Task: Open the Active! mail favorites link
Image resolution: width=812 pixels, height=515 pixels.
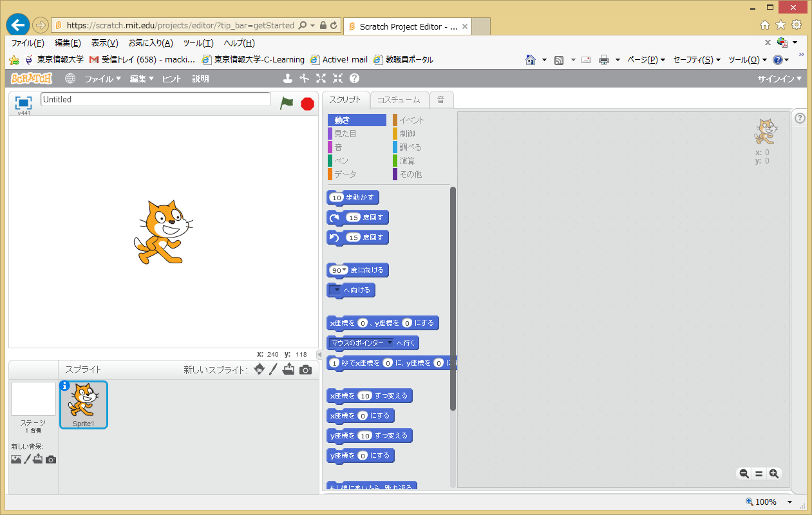Action: coord(339,60)
